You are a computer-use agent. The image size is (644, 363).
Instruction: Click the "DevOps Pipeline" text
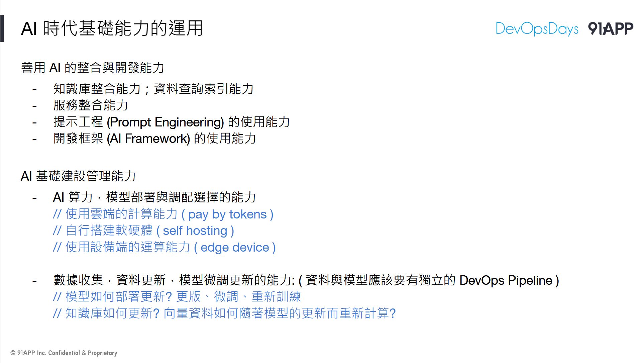point(506,280)
